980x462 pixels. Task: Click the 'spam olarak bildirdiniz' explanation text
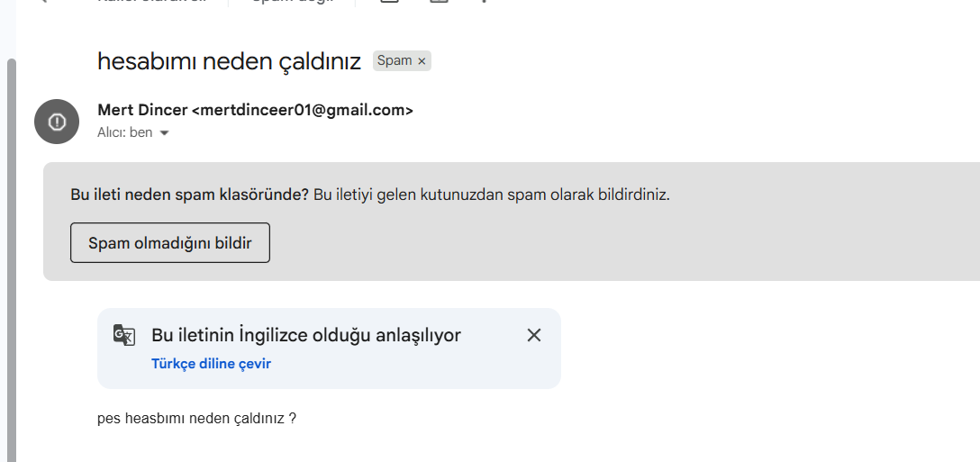(x=587, y=195)
